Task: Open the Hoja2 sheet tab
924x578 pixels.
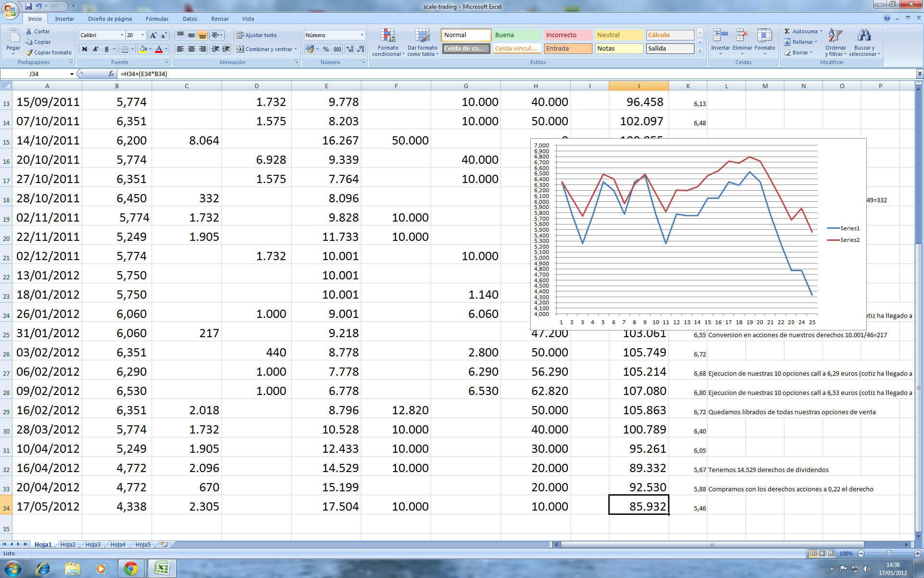Action: coord(68,545)
